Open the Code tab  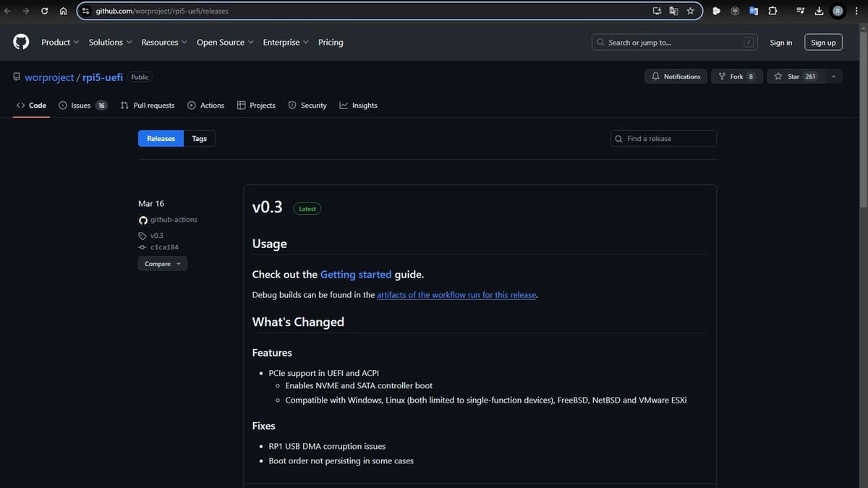[31, 106]
